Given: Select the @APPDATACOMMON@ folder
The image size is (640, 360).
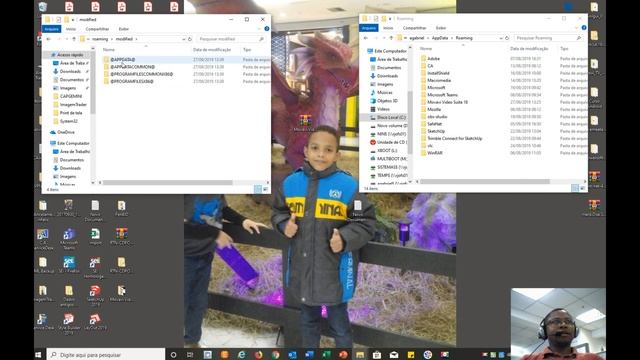Looking at the screenshot, I should (132, 67).
